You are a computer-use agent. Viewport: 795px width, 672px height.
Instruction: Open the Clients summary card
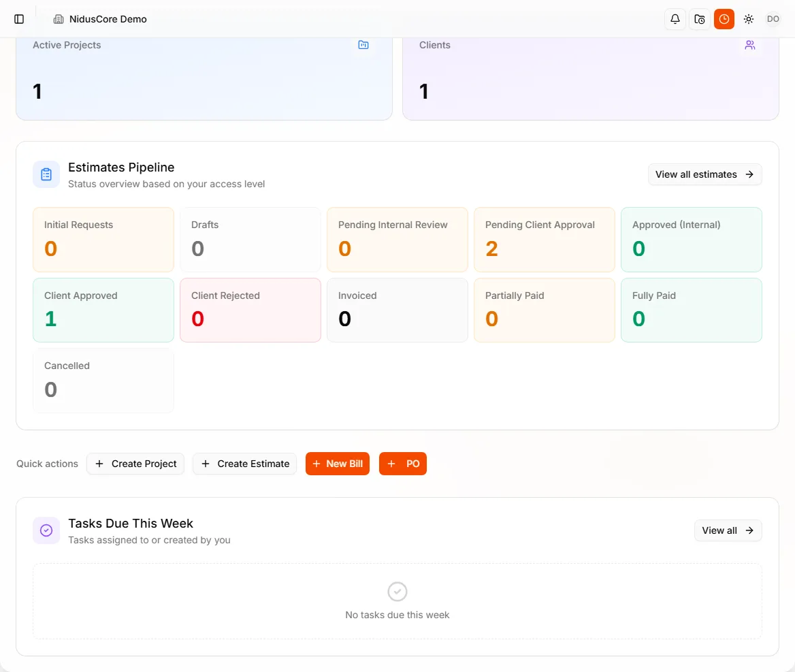click(x=591, y=78)
